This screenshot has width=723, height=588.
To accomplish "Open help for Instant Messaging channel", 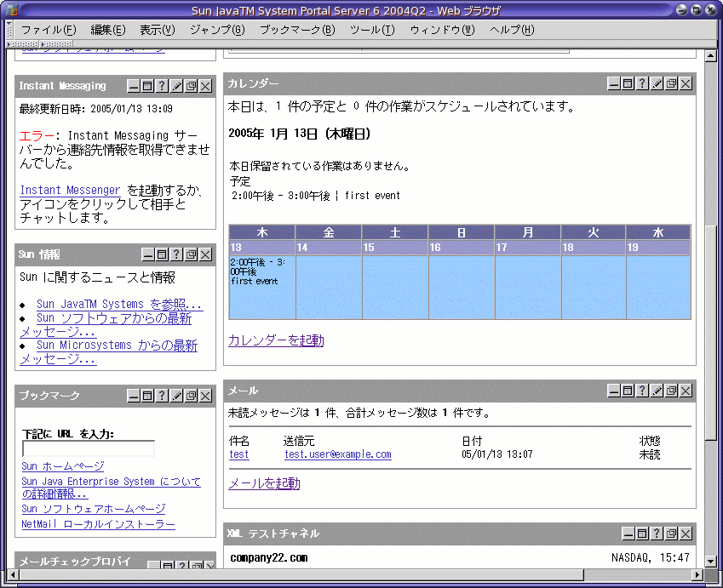I will tap(162, 86).
